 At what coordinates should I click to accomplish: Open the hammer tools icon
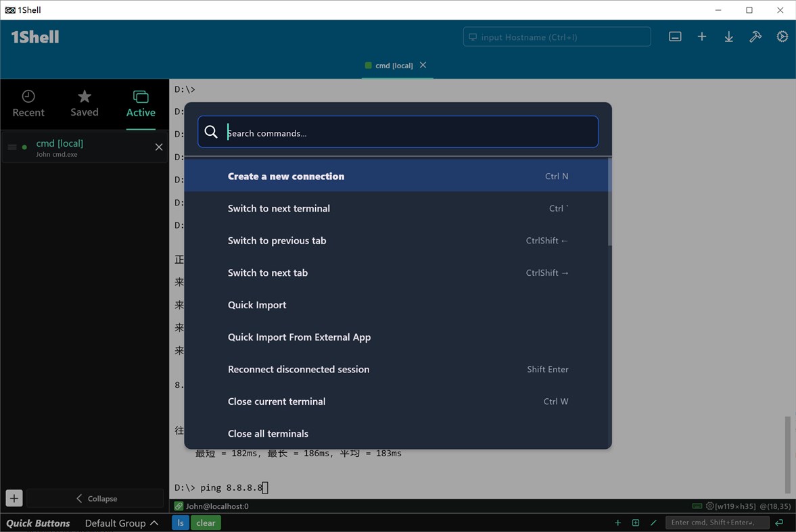click(755, 37)
